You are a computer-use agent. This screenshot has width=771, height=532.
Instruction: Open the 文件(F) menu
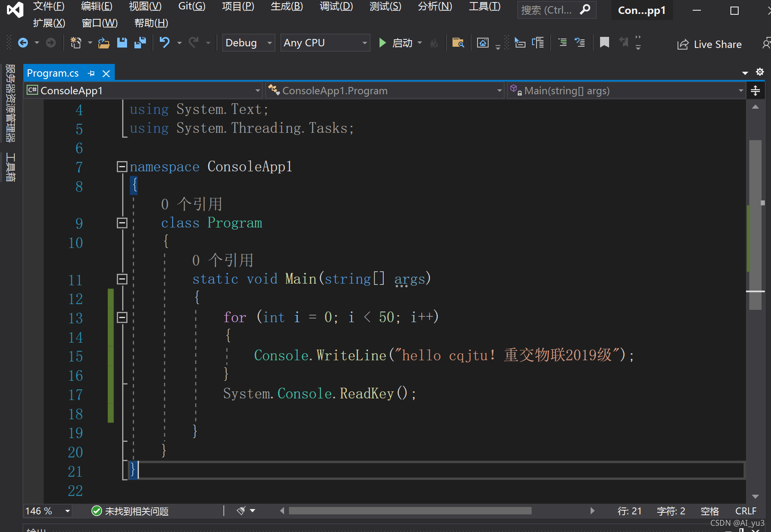49,6
